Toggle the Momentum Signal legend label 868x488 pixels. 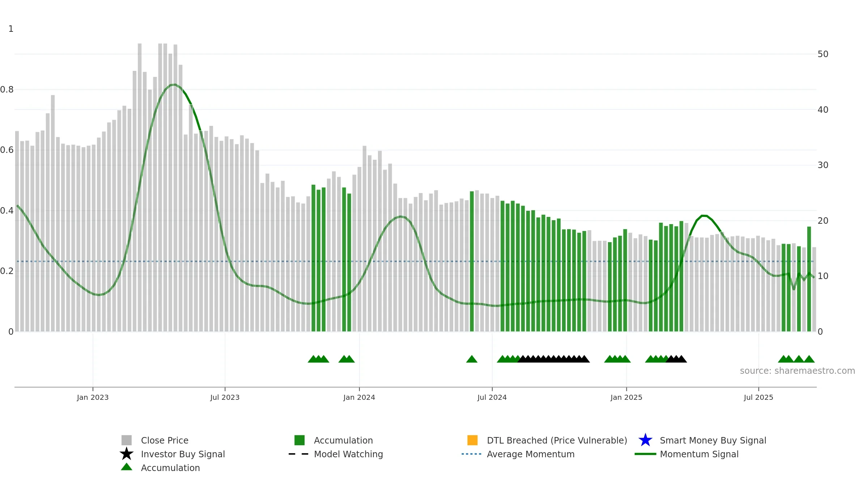699,454
